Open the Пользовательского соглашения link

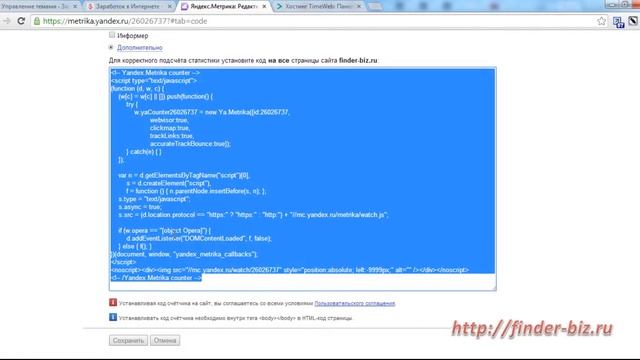(355, 303)
